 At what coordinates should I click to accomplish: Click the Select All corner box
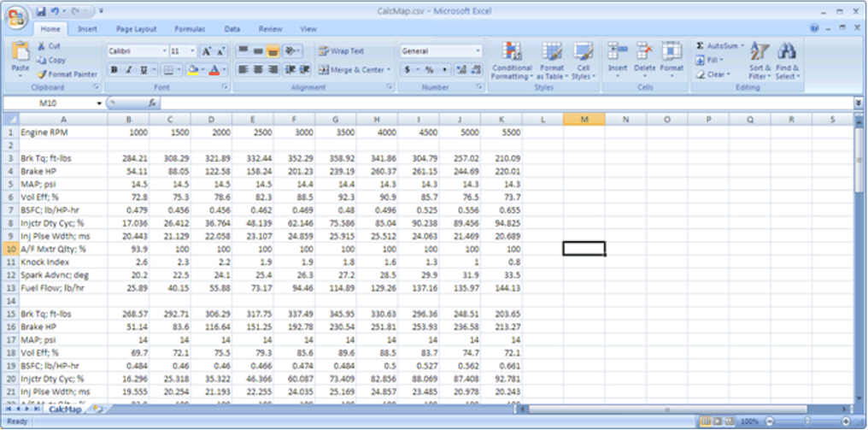pyautogui.click(x=10, y=119)
